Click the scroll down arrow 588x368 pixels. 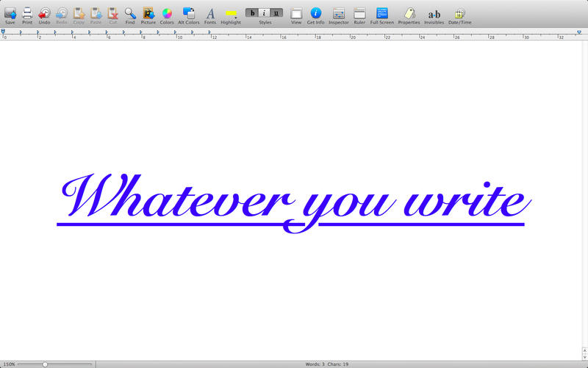pyautogui.click(x=584, y=357)
